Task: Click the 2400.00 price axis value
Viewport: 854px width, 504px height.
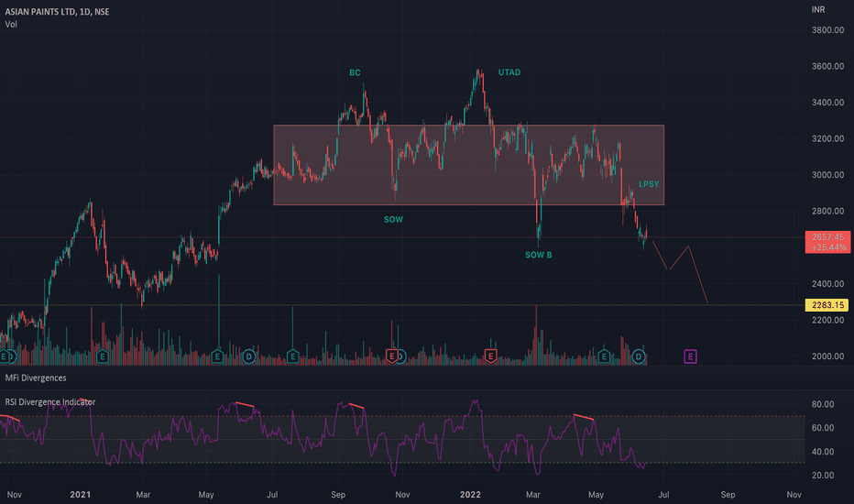Action: click(x=827, y=283)
